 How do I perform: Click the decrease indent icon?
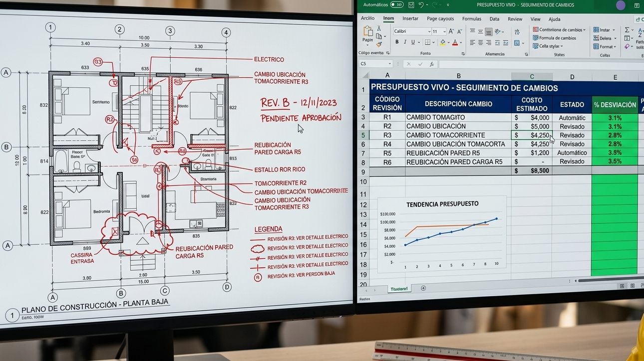click(x=497, y=43)
